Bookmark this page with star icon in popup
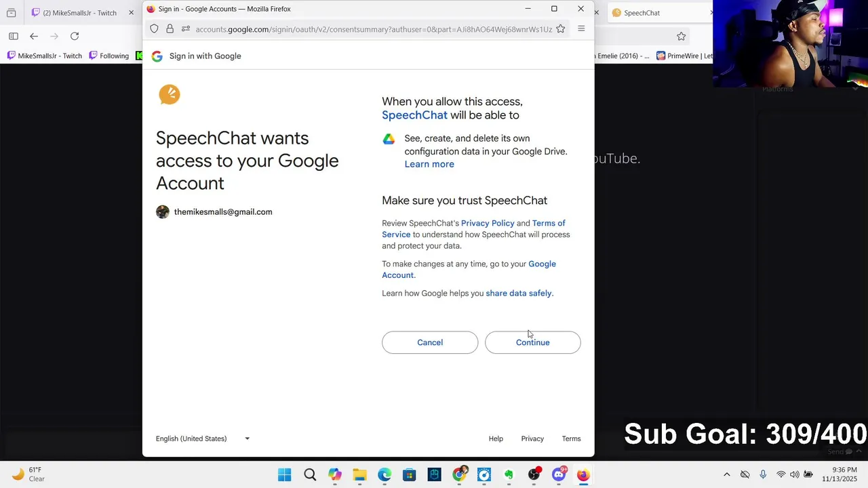Screen dimensions: 868x488 (x=560, y=29)
